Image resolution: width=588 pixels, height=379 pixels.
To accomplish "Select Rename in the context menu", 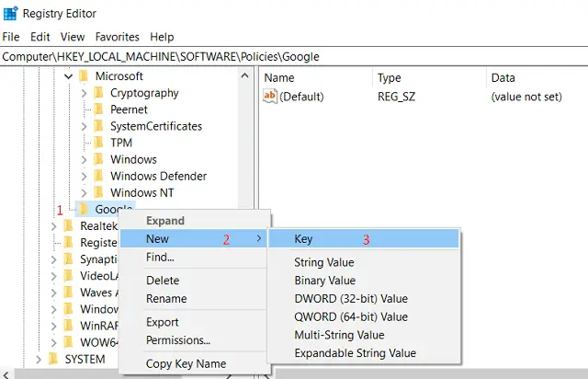I will [166, 299].
